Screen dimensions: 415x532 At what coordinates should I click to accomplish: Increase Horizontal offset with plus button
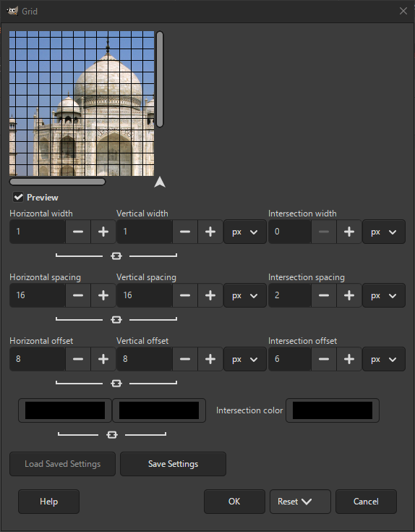(103, 359)
